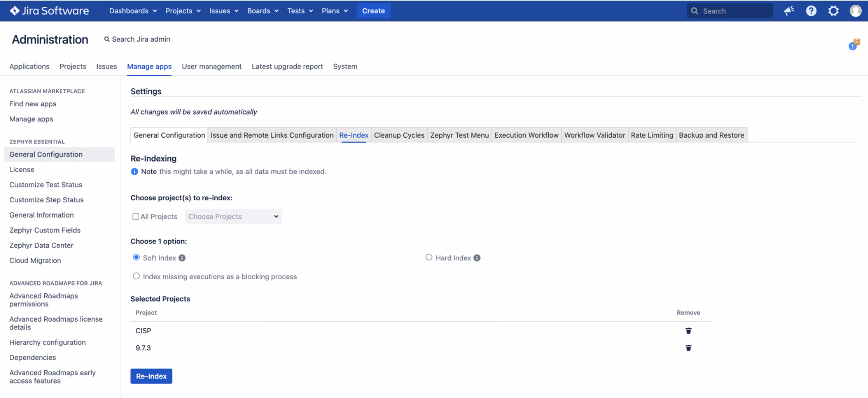Click the Soft Index info icon
This screenshot has height=398, width=868.
(x=182, y=258)
